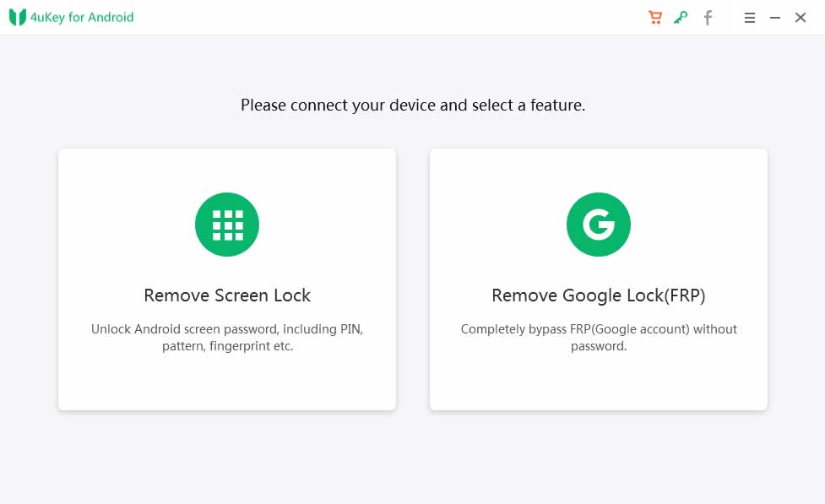
Task: Close the 4uKey for Android window
Action: 801,18
